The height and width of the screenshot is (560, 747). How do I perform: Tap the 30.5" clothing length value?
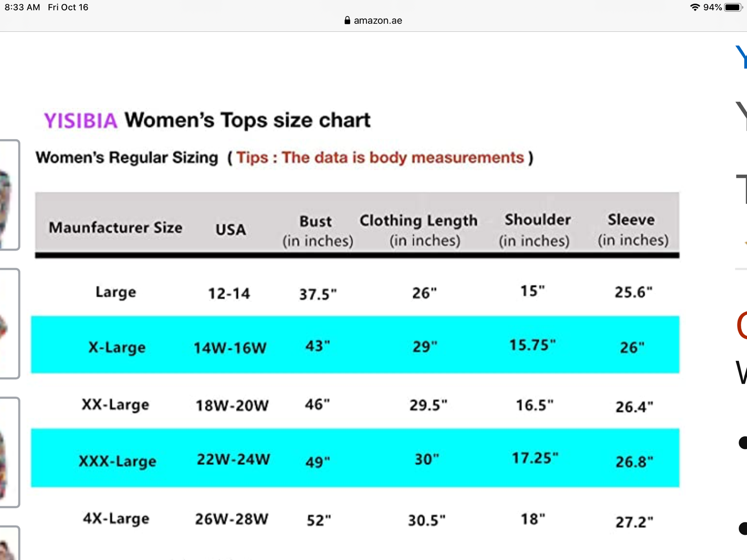click(x=427, y=520)
